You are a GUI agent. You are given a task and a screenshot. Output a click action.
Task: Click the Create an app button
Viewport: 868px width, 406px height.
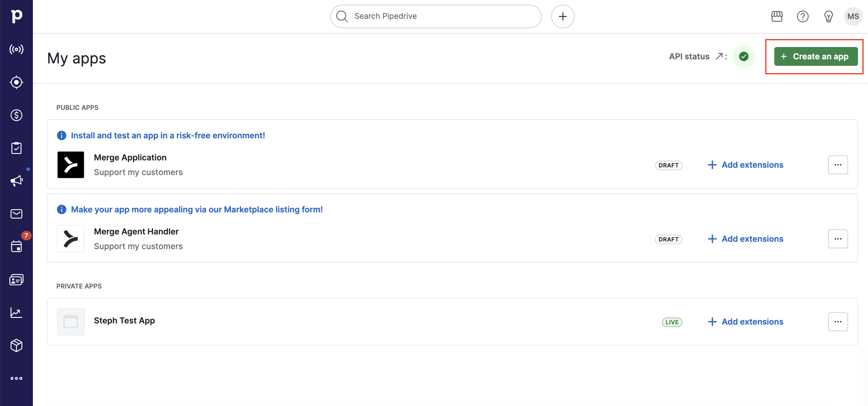click(x=815, y=56)
